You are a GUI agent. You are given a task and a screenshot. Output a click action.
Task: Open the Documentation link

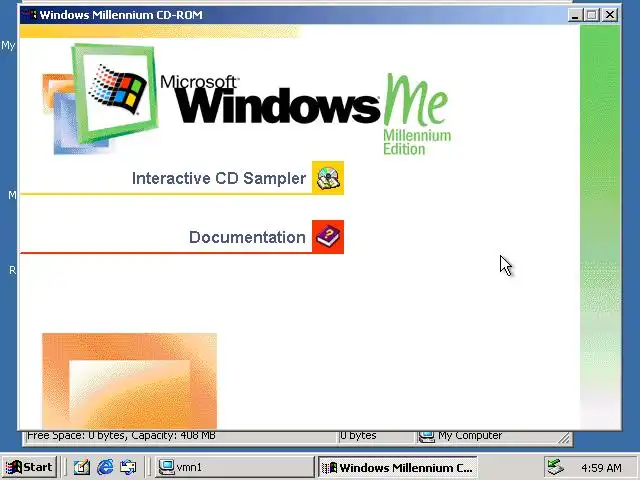[247, 237]
